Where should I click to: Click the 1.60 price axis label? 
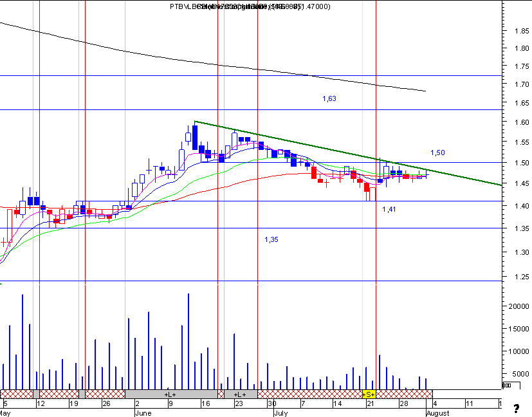[522, 122]
